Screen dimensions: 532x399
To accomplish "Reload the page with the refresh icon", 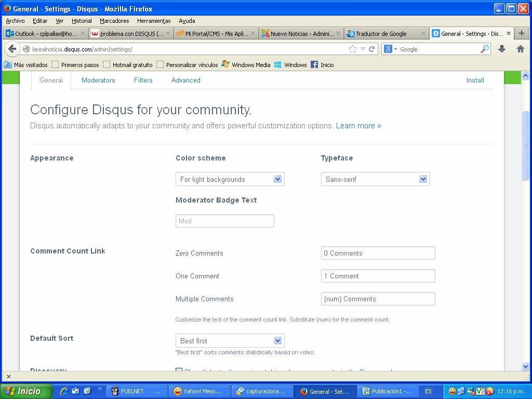I will point(372,49).
